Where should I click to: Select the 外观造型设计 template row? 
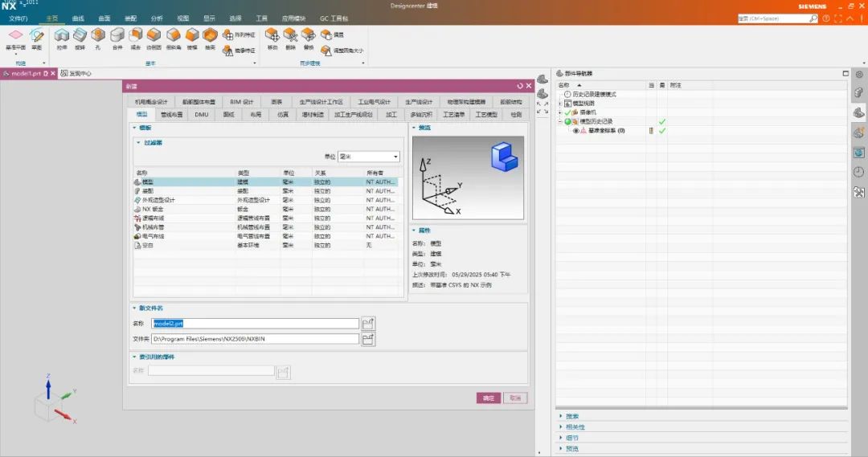pos(266,200)
